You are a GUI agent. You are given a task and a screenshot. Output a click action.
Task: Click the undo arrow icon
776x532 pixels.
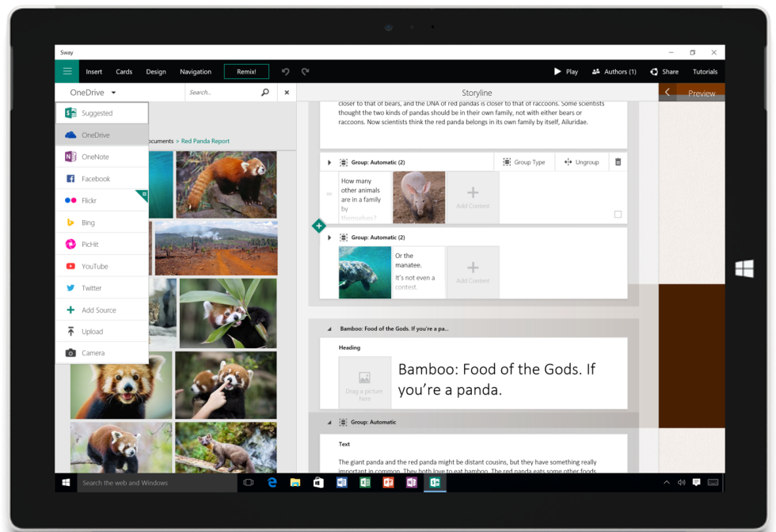[286, 71]
